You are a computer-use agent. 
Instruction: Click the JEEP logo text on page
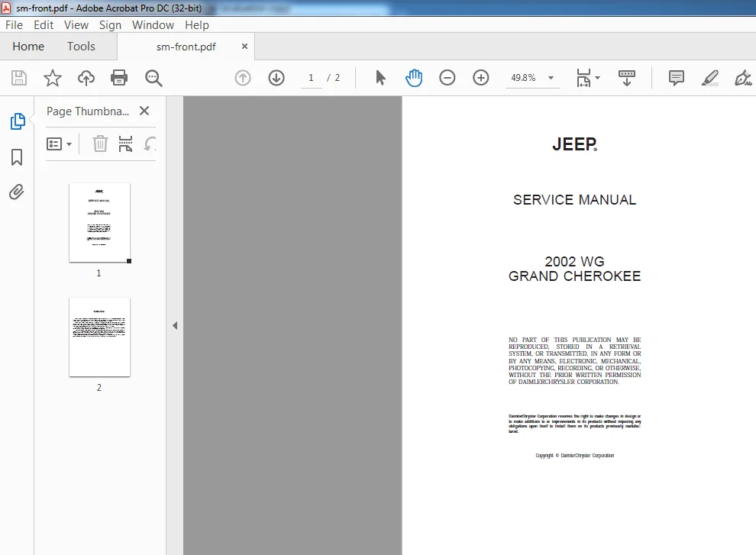tap(574, 144)
